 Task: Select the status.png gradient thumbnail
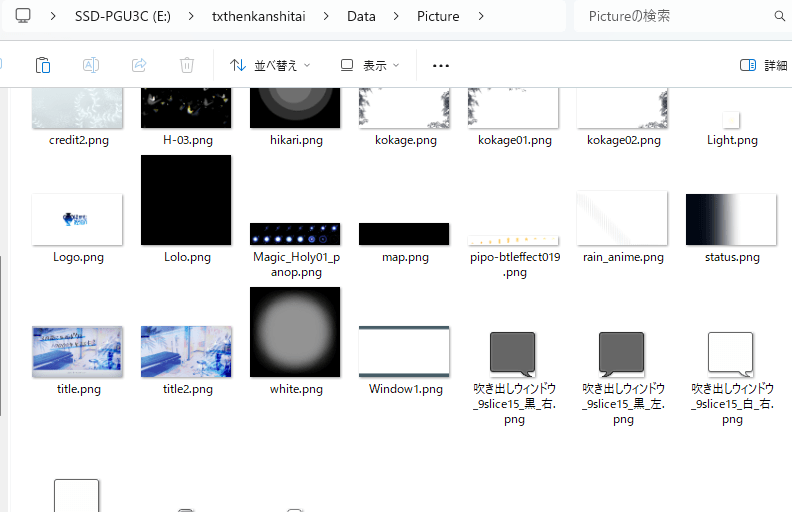tap(731, 219)
